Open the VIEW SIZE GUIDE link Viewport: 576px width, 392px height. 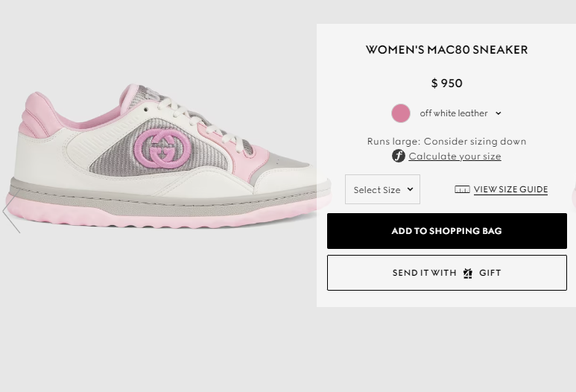[510, 189]
